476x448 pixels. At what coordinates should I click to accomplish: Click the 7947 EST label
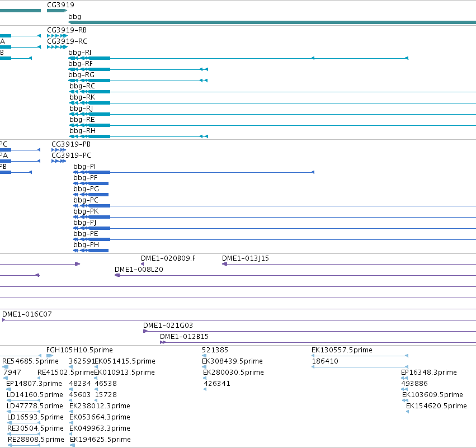click(x=12, y=372)
